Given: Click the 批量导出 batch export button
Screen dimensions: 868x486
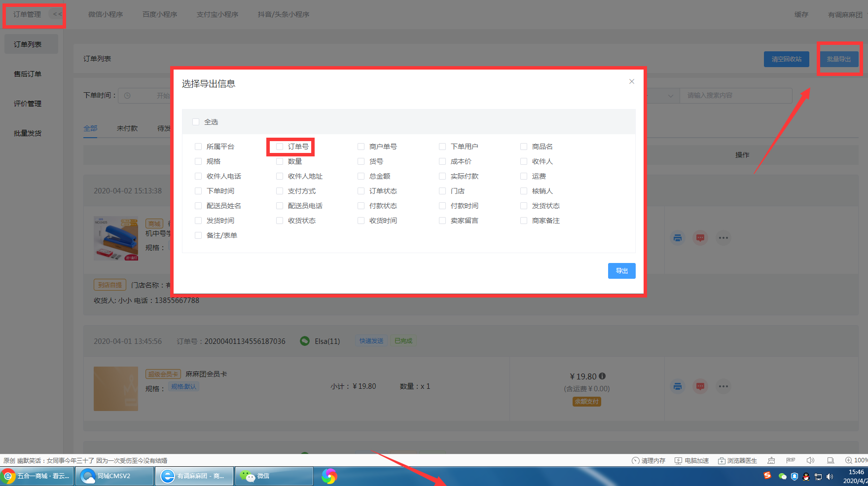Looking at the screenshot, I should pyautogui.click(x=838, y=59).
